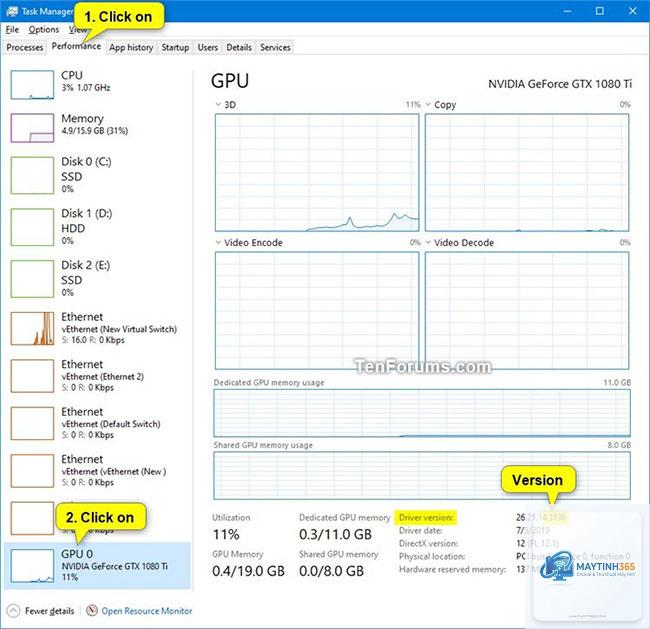Open the 3D engine graph dropdown

(x=218, y=104)
